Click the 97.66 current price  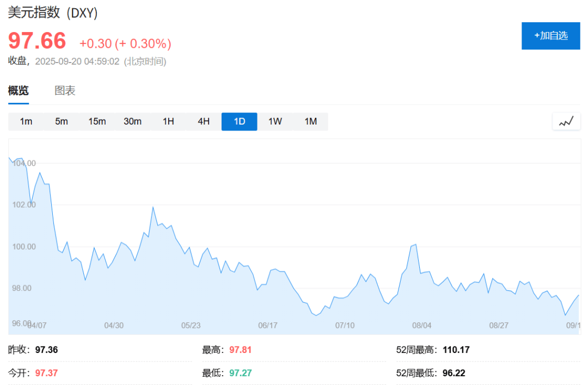(x=37, y=40)
